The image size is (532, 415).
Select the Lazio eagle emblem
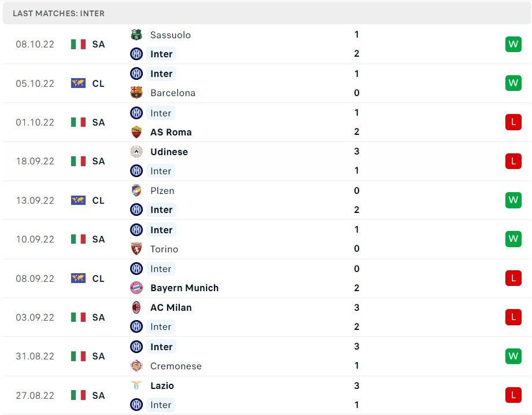tap(136, 385)
